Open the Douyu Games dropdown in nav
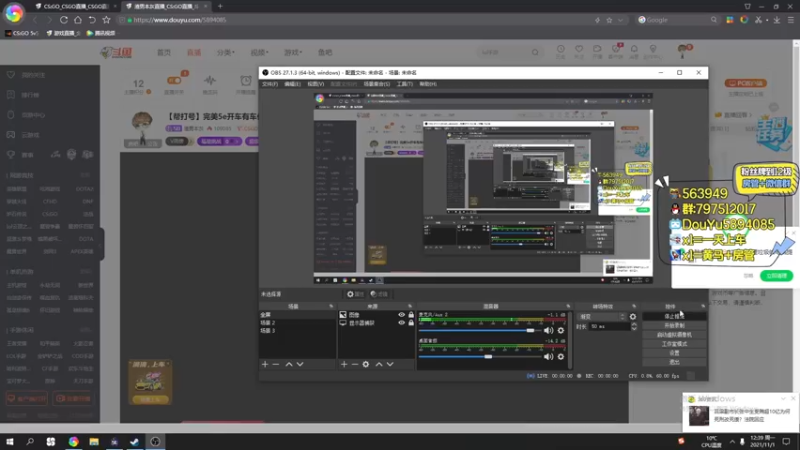800x450 pixels. click(293, 53)
